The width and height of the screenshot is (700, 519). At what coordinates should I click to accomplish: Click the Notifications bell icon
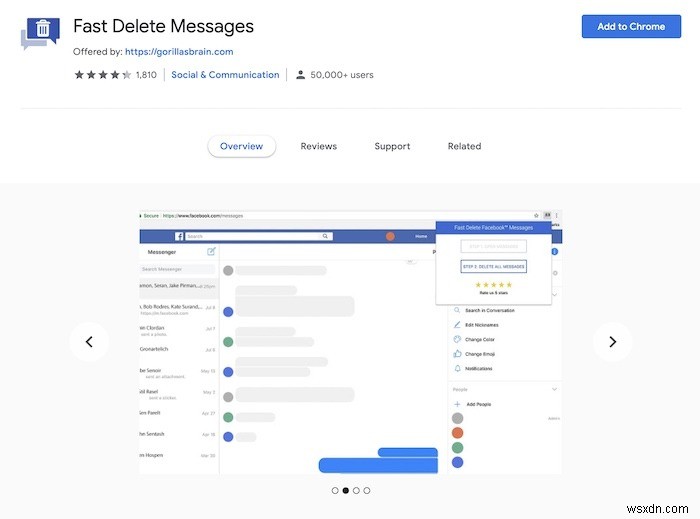pyautogui.click(x=457, y=368)
